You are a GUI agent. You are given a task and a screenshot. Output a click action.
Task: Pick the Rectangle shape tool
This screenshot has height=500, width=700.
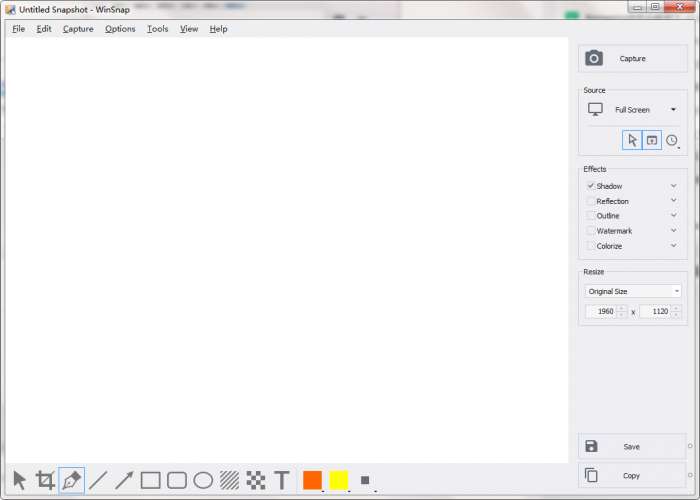(x=150, y=480)
